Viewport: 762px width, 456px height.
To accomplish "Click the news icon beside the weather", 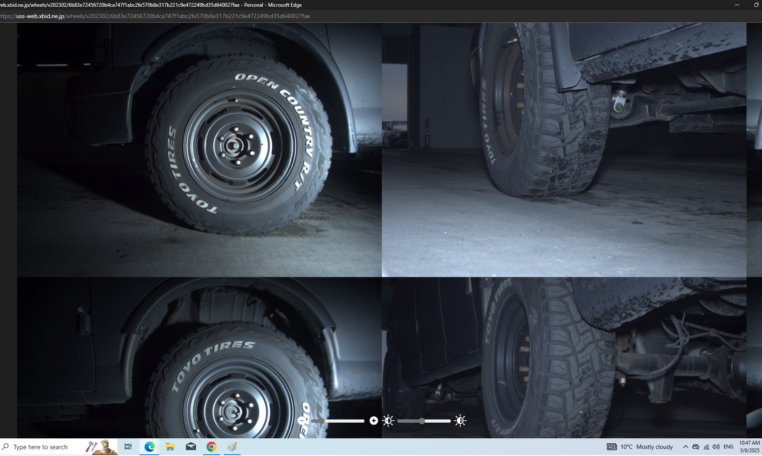I will pos(612,447).
